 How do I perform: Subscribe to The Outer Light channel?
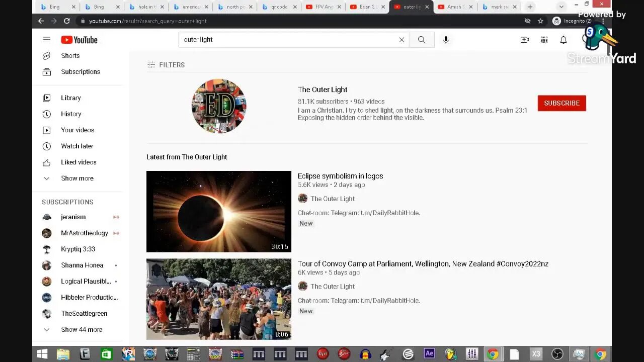pos(561,103)
